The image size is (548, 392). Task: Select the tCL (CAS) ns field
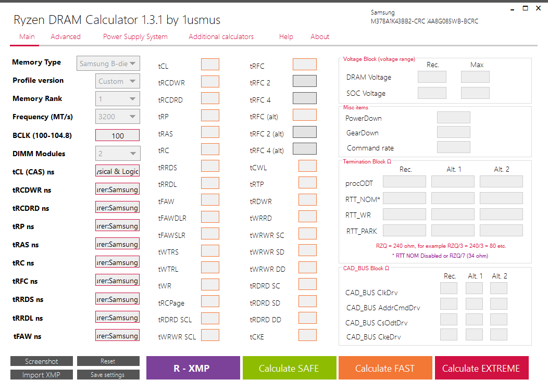[117, 171]
